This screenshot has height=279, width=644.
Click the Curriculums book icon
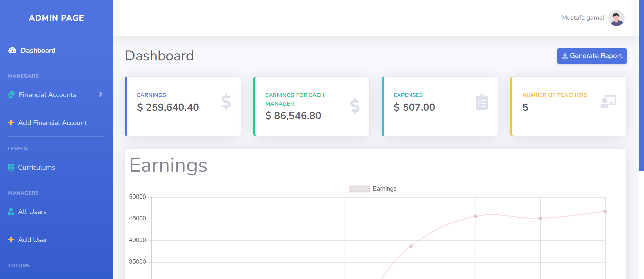11,167
